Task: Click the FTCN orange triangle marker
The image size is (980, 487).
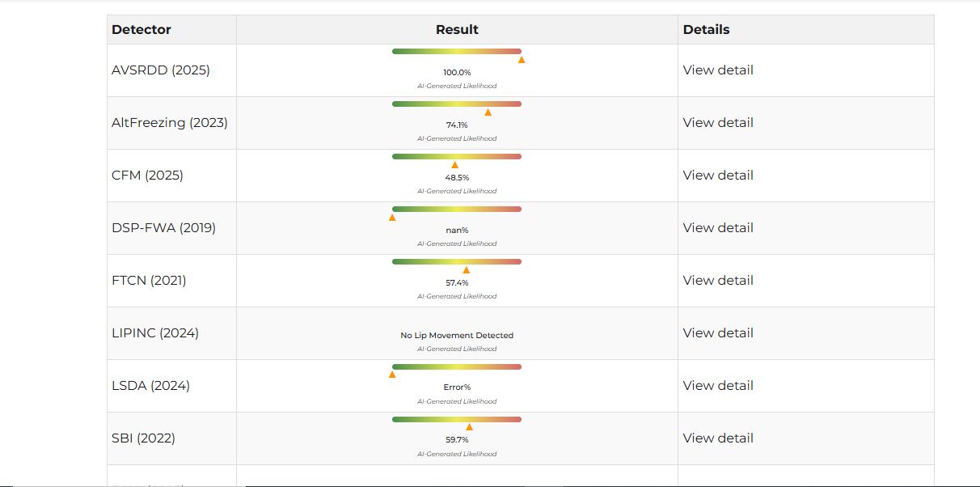Action: coord(466,270)
